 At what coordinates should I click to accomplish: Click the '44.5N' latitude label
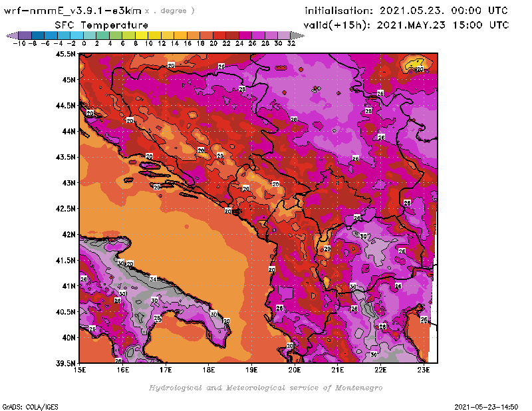(65, 106)
